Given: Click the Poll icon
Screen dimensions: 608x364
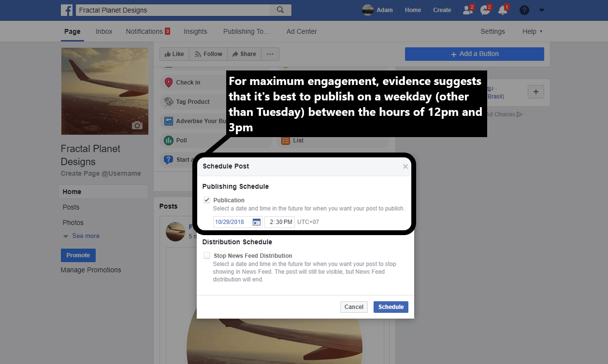Looking at the screenshot, I should click(168, 140).
